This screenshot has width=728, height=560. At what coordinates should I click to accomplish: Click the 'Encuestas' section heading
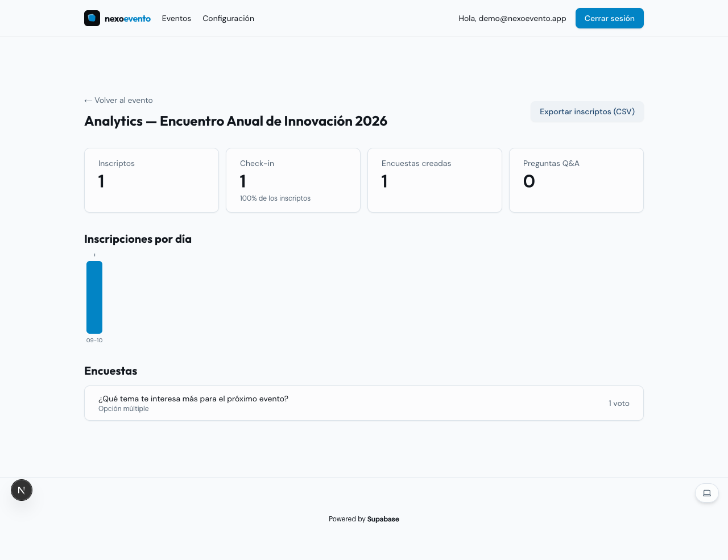(111, 371)
